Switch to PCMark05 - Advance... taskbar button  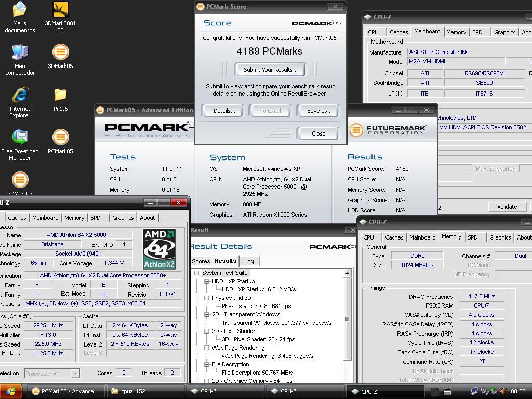[65, 391]
